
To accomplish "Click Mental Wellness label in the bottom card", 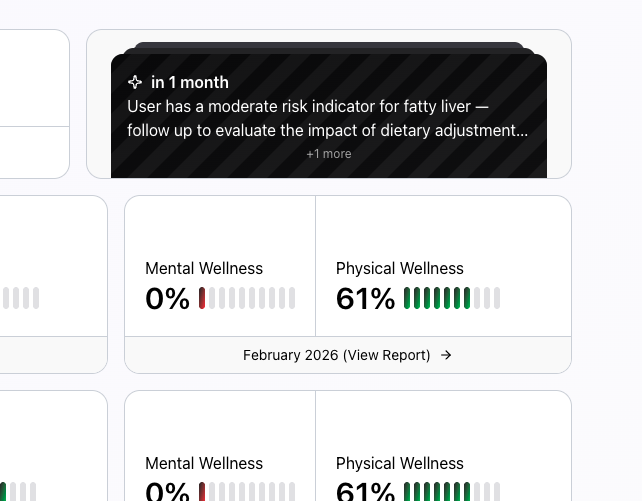I will click(204, 463).
